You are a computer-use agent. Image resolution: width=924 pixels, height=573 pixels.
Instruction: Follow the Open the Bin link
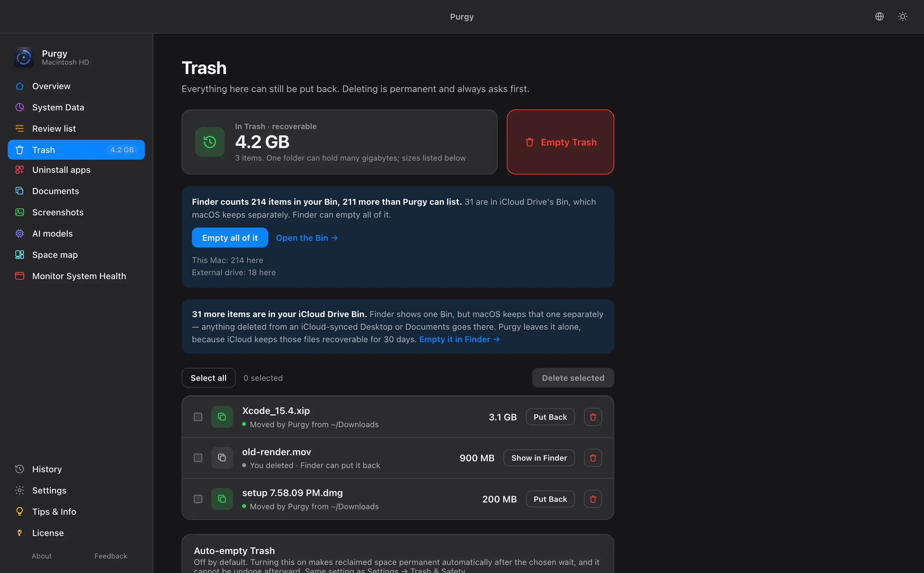point(306,238)
